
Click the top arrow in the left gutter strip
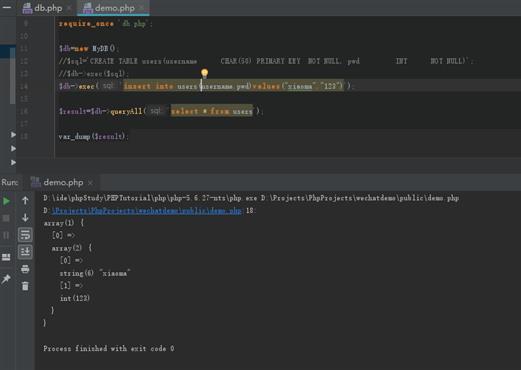tap(13, 135)
